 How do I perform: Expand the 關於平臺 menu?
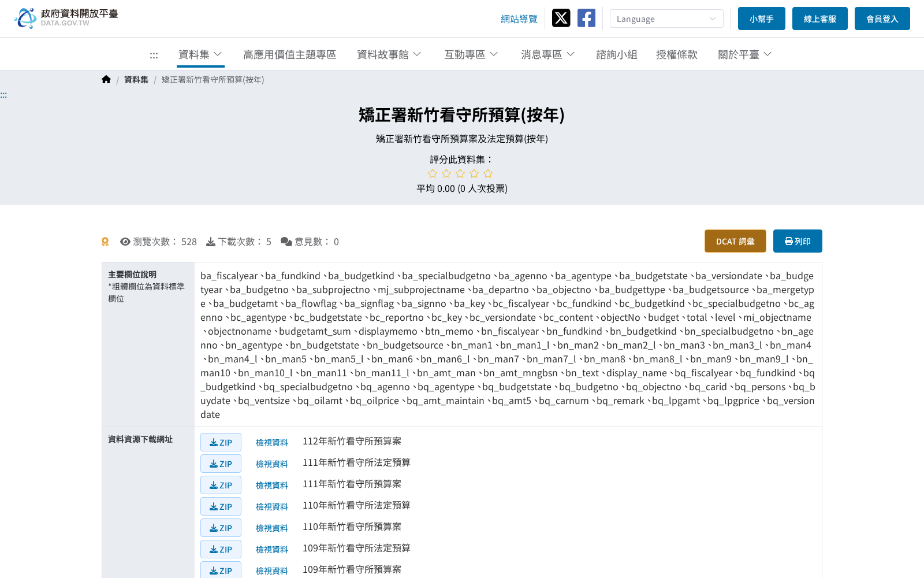(745, 54)
